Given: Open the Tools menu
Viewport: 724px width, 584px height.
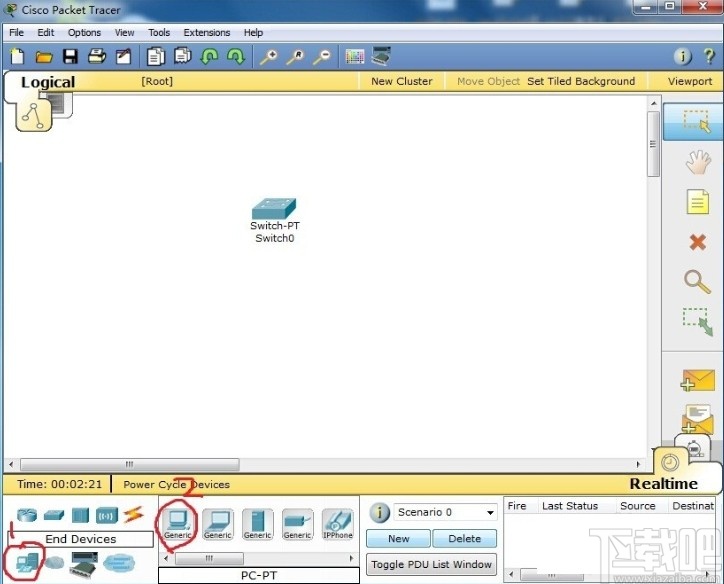Looking at the screenshot, I should pos(159,33).
